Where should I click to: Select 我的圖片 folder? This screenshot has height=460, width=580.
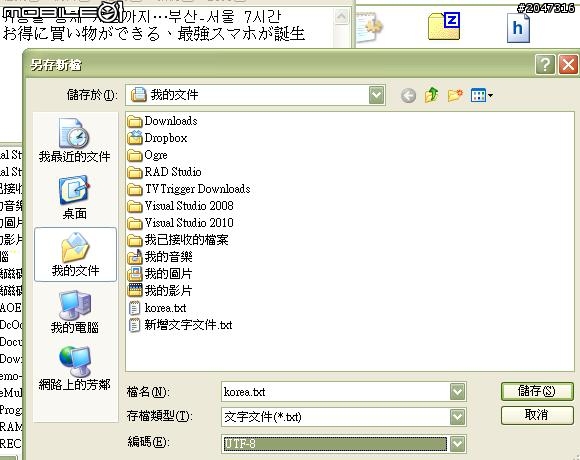160,274
